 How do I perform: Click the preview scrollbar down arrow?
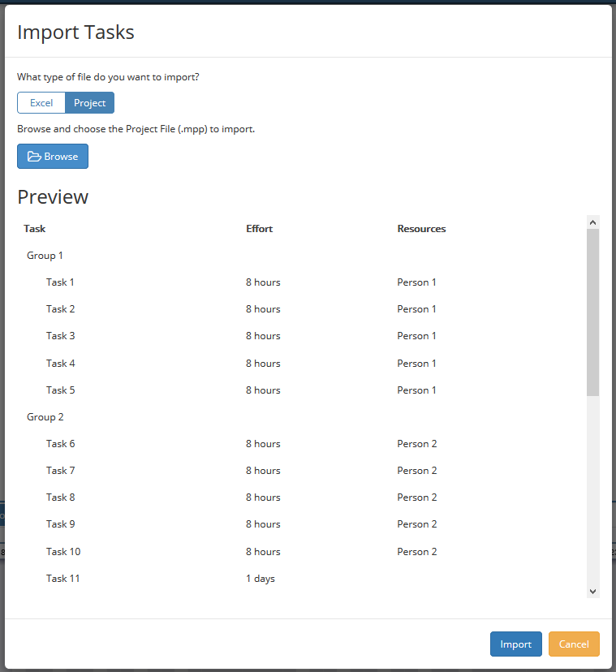[592, 592]
